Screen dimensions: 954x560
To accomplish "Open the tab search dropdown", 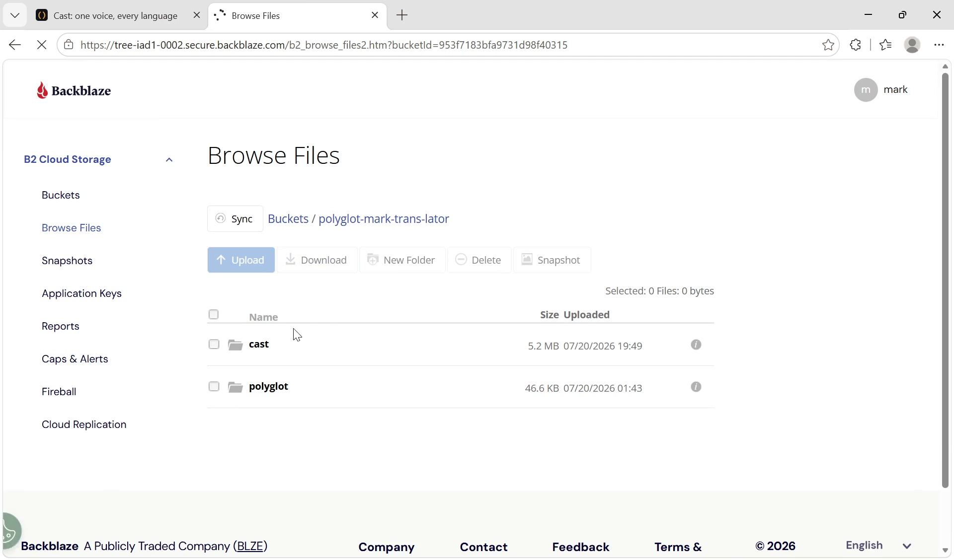I will click(x=15, y=15).
